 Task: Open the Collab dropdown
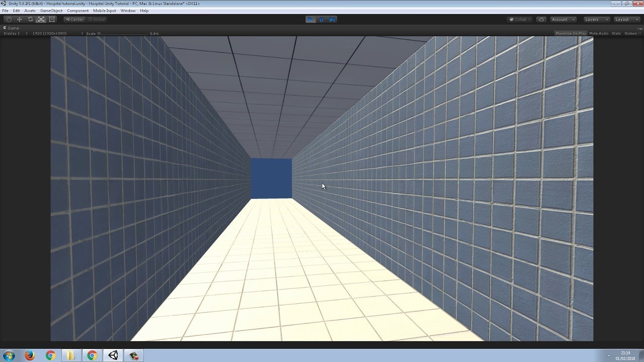click(x=520, y=19)
